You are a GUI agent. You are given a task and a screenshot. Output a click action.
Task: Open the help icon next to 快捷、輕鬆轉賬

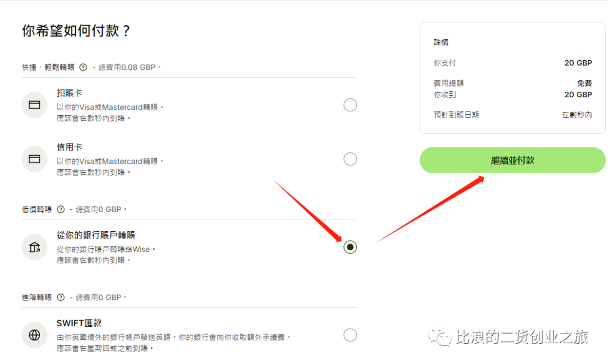point(83,68)
